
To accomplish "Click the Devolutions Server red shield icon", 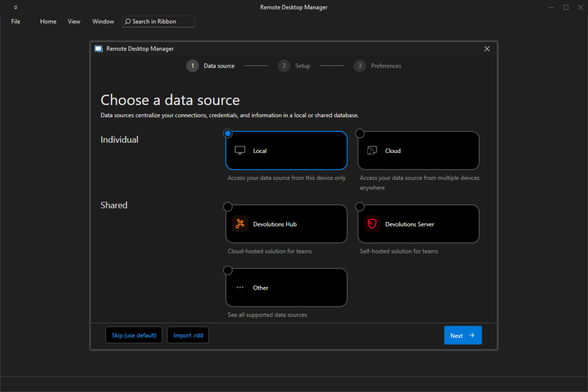I will (372, 224).
